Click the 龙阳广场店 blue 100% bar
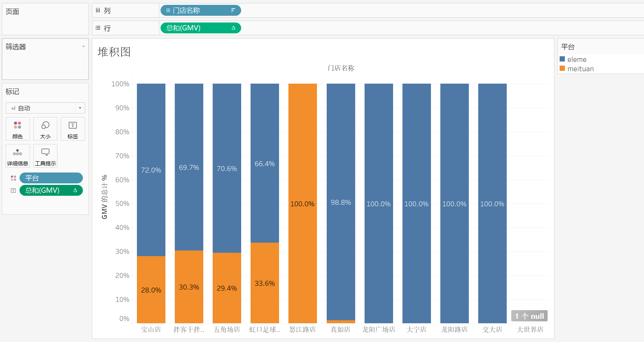This screenshot has width=644, height=342. pos(379,203)
